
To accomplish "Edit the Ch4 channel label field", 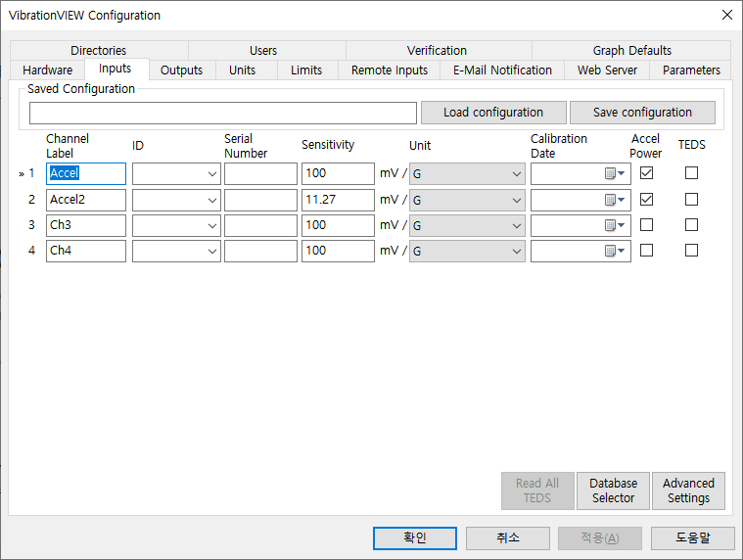I will coord(86,251).
